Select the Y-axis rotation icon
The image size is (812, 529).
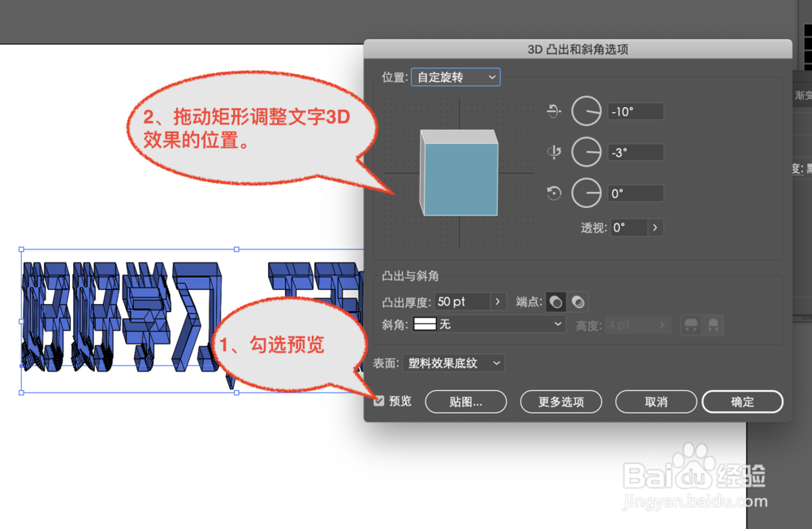(555, 152)
